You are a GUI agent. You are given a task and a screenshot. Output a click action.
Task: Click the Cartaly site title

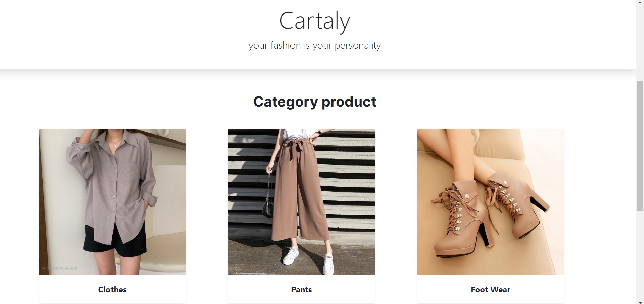coord(315,21)
